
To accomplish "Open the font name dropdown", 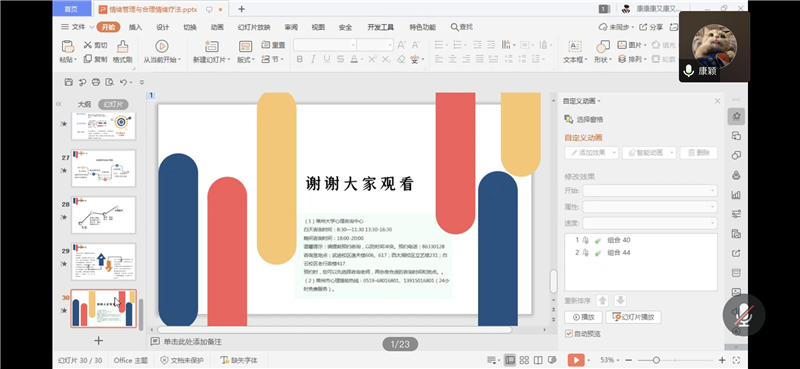I will pyautogui.click(x=353, y=45).
